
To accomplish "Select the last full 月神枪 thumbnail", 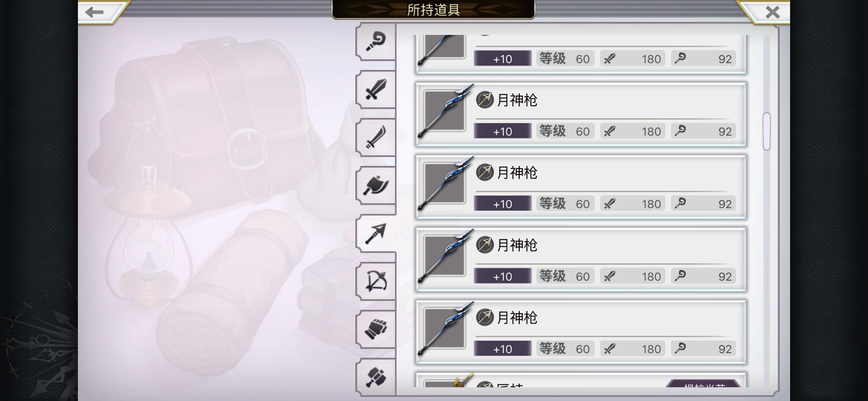I will click(445, 328).
